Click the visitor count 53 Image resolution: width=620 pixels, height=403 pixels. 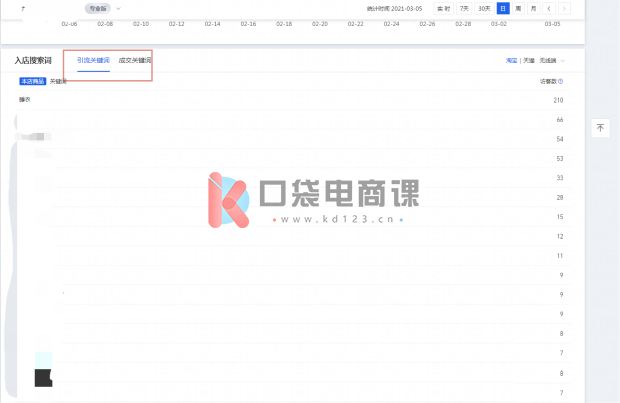click(560, 159)
